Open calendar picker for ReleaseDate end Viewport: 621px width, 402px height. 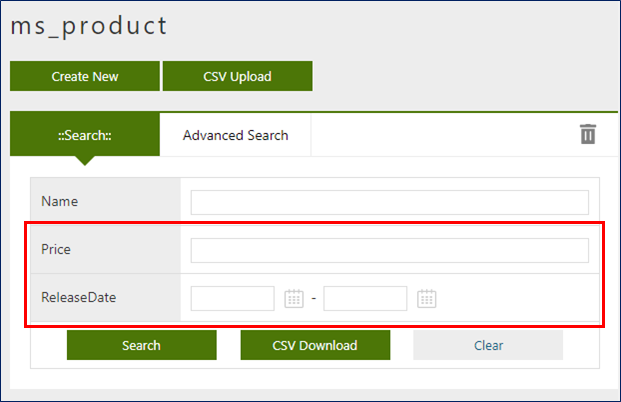tap(427, 299)
